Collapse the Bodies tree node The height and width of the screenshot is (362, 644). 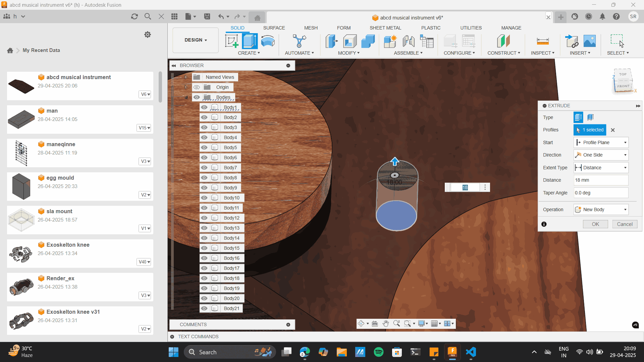186,97
